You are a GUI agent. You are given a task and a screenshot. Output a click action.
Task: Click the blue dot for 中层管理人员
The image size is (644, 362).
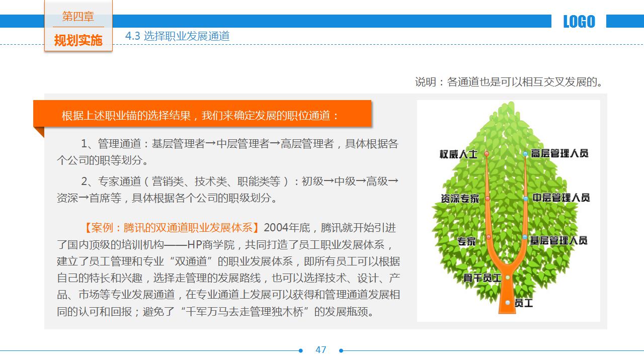point(526,199)
